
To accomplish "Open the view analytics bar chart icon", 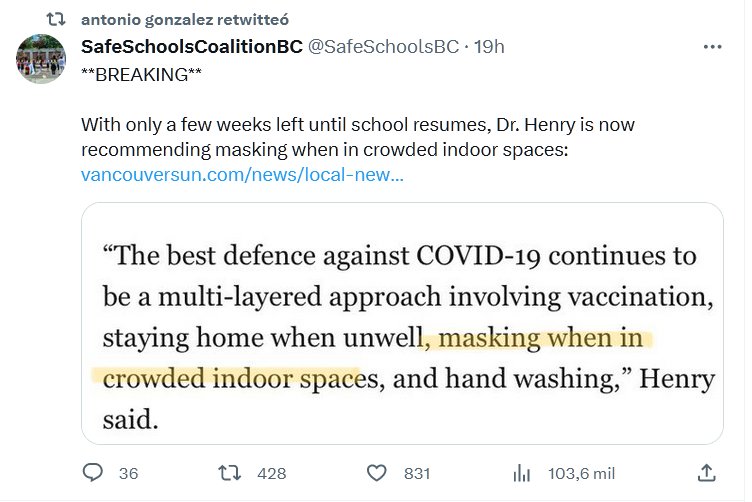I will coord(521,473).
